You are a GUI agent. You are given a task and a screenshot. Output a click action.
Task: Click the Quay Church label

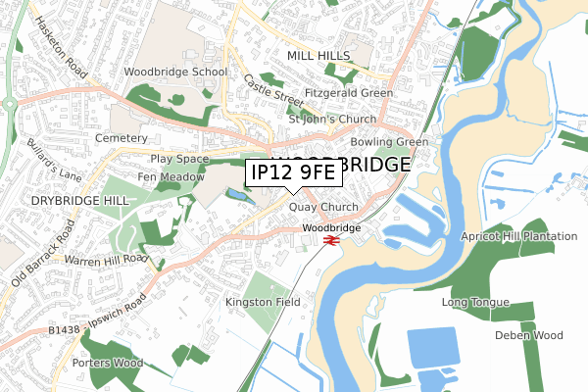point(323,207)
